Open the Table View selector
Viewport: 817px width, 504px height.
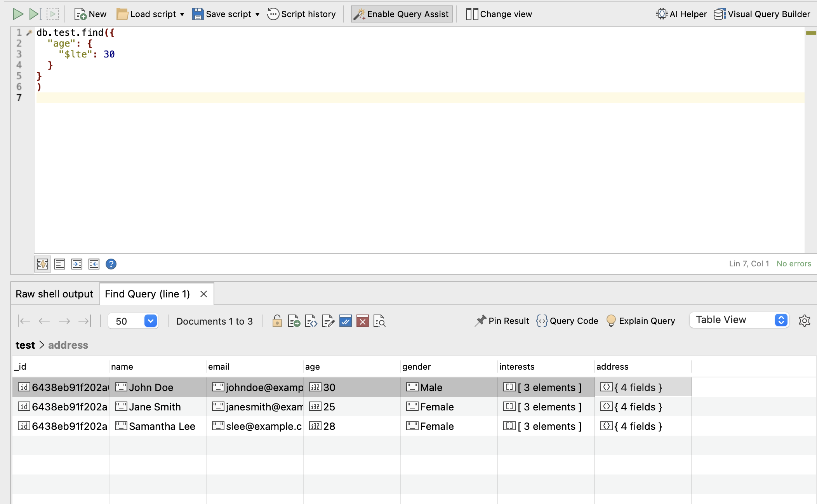coord(739,320)
